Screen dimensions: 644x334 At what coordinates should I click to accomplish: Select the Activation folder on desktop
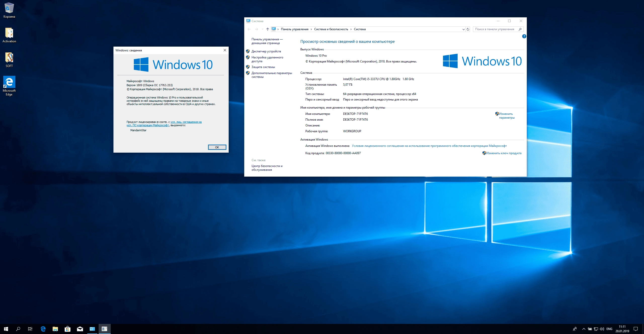coord(9,35)
